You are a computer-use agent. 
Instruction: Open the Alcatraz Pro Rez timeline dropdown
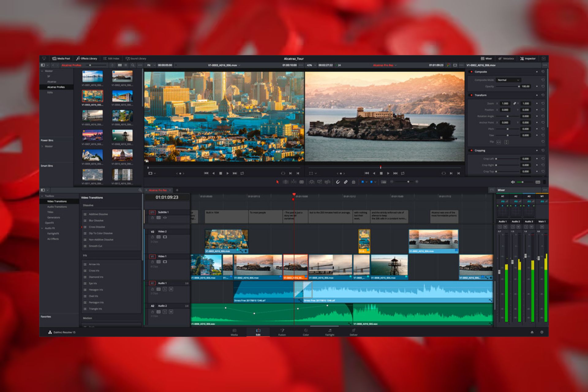click(x=385, y=65)
